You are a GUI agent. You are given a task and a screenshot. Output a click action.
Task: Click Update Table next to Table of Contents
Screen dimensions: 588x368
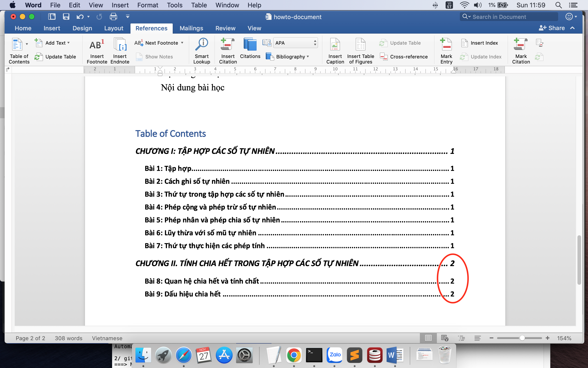pyautogui.click(x=55, y=57)
